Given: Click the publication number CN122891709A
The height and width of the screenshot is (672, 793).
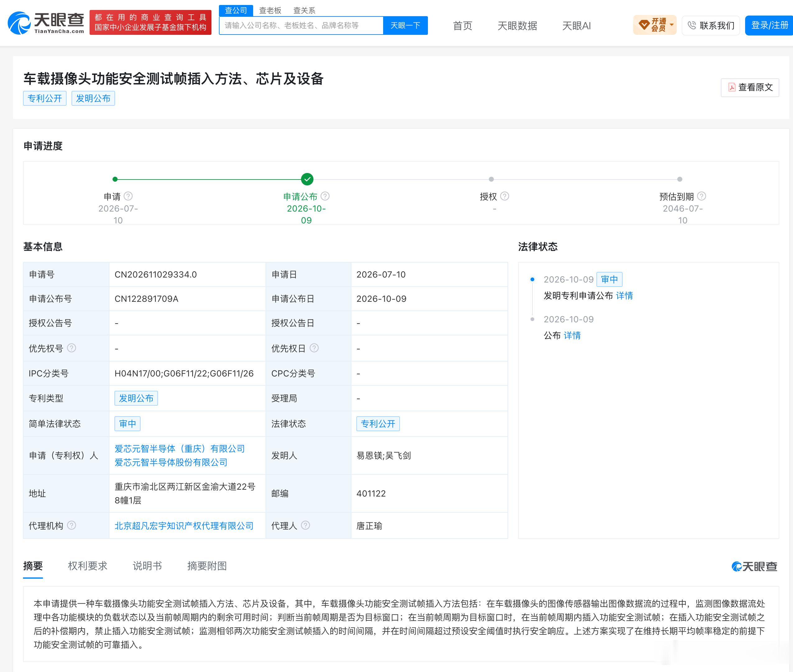Looking at the screenshot, I should (146, 299).
